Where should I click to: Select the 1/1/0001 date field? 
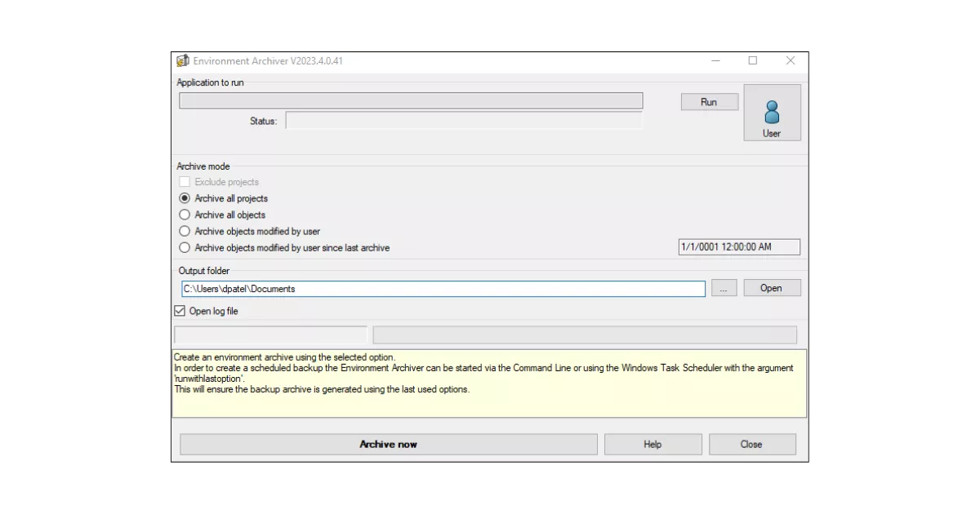pyautogui.click(x=737, y=246)
